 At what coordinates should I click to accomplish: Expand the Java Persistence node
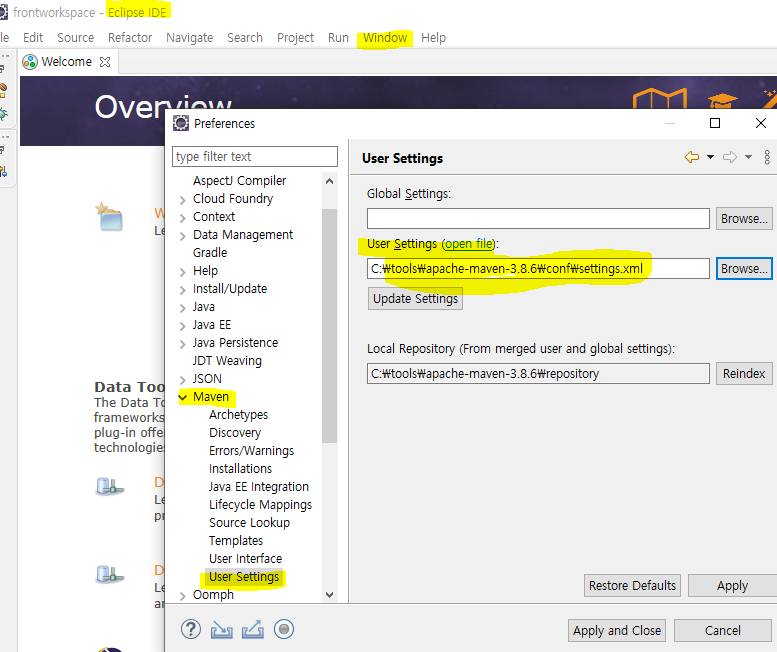[x=183, y=344]
